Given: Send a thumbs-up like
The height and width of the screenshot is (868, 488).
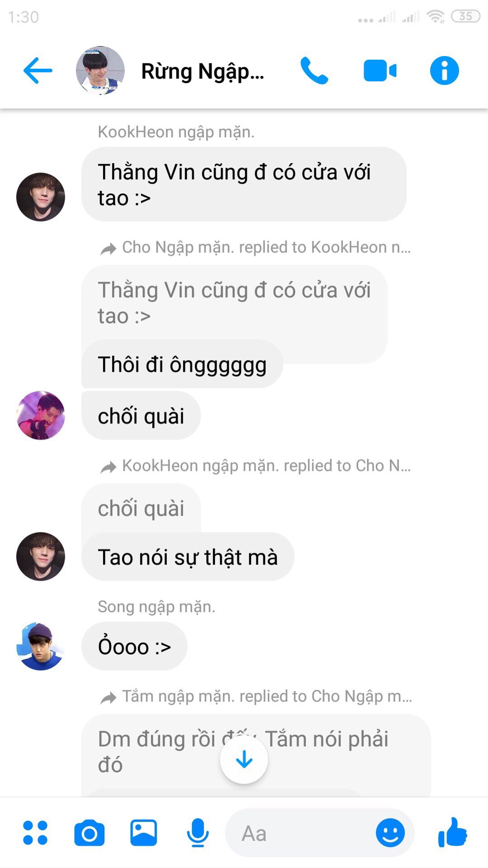Looking at the screenshot, I should click(x=452, y=832).
